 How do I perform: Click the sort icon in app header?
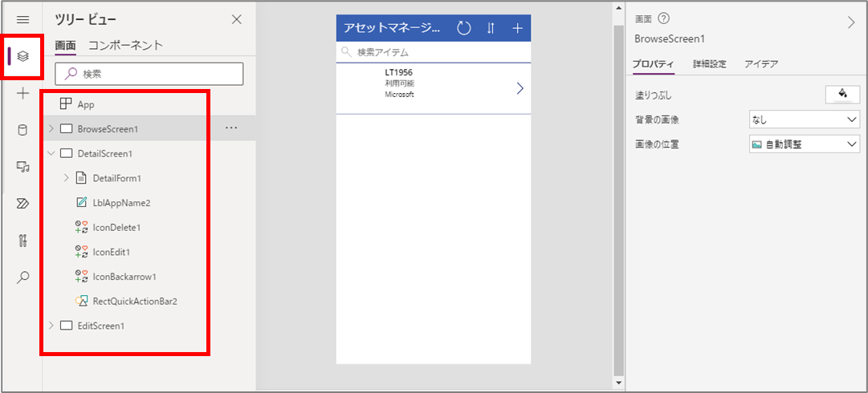pos(491,28)
